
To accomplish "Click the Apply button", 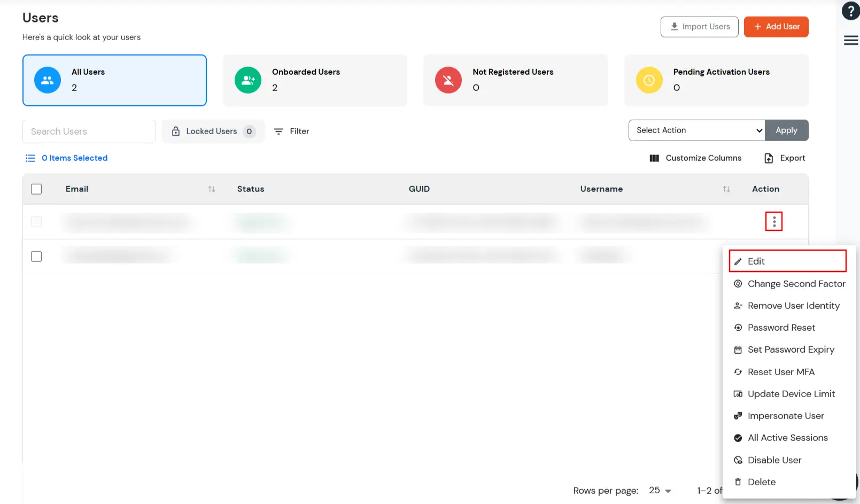I will coord(786,130).
